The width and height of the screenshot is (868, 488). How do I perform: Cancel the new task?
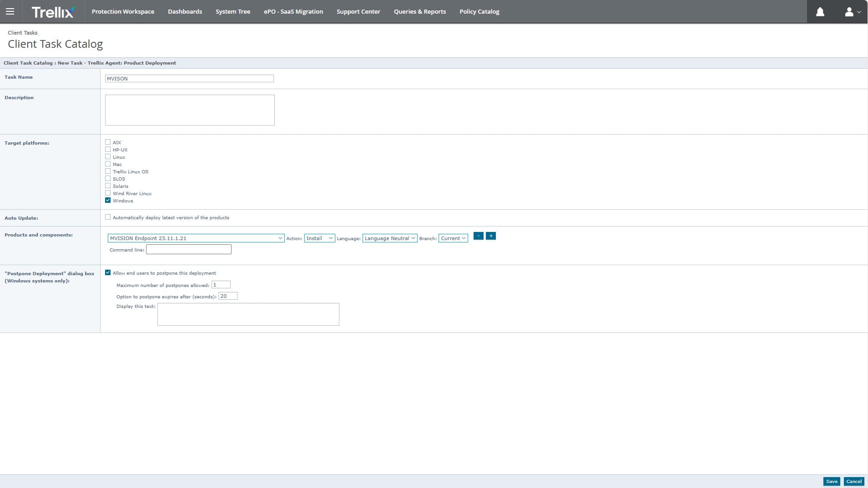coord(854,481)
